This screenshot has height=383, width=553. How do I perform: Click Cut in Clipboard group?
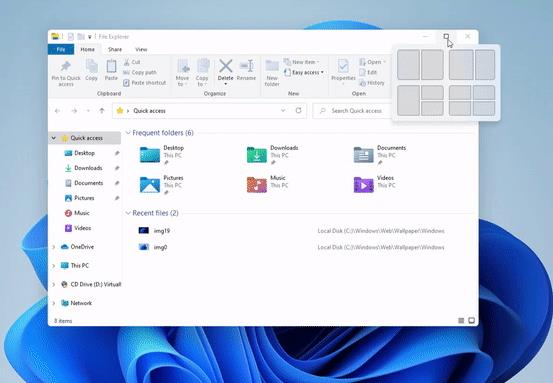click(x=132, y=62)
